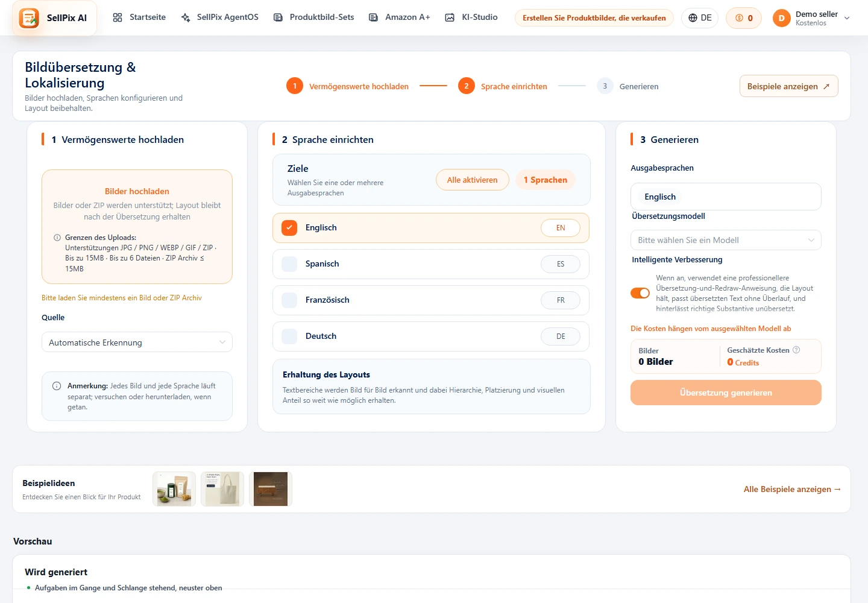Click the SellPix AgentOS sparkle icon
This screenshot has height=603, width=868.
(186, 17)
